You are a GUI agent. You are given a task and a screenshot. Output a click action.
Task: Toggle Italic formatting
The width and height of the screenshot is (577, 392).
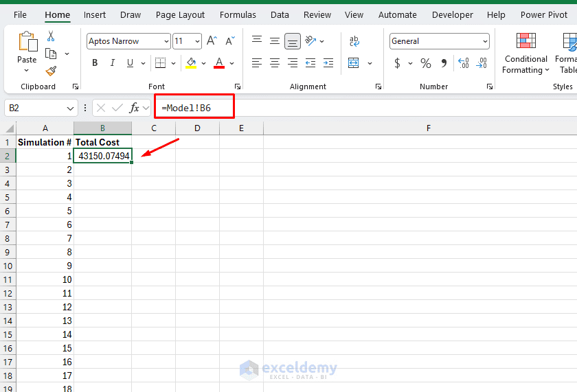pos(113,63)
